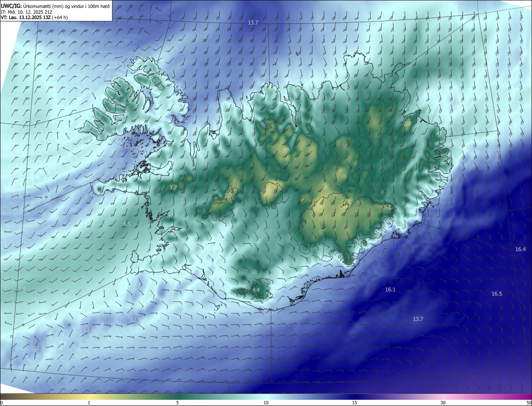
Task: Click the 13.7 value north of Iceland
Action: tap(253, 22)
